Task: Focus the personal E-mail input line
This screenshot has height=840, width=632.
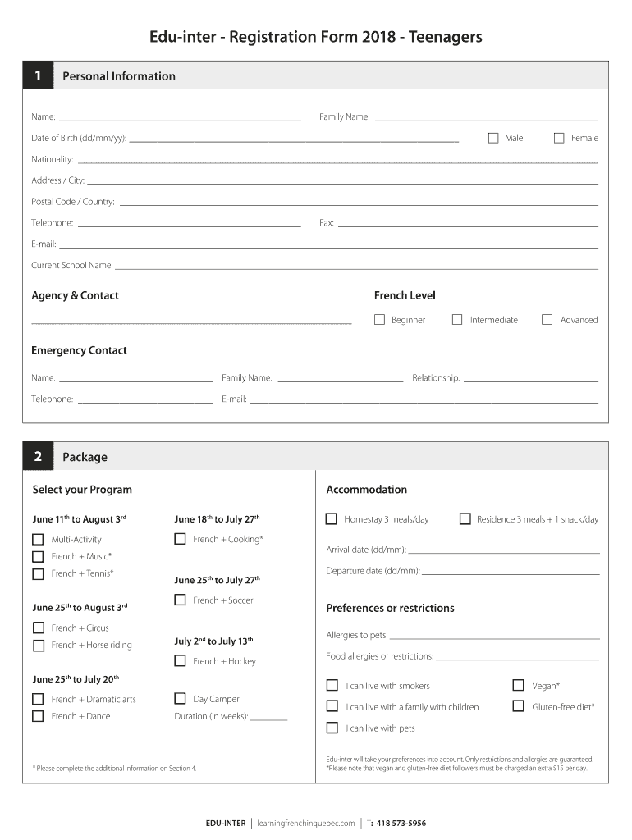Action: click(328, 244)
